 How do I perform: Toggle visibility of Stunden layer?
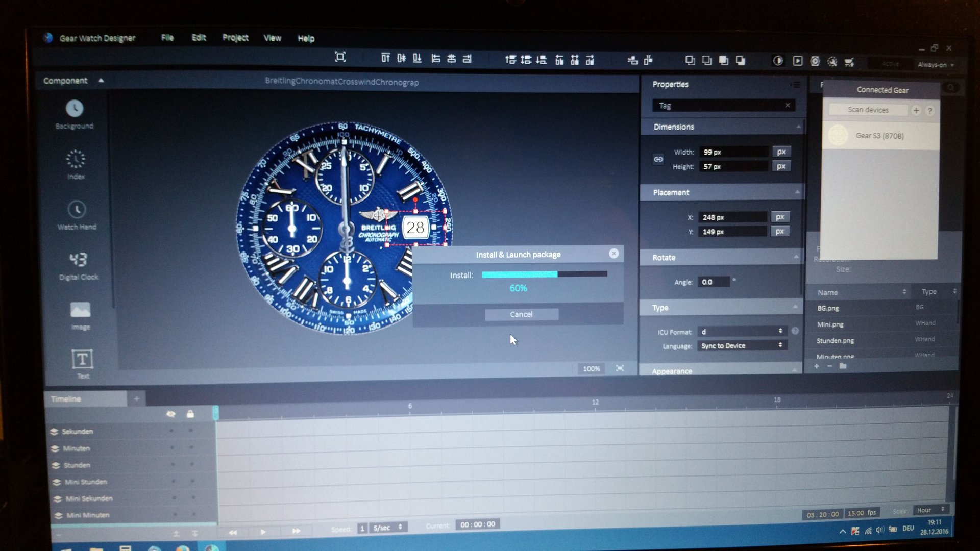point(173,465)
